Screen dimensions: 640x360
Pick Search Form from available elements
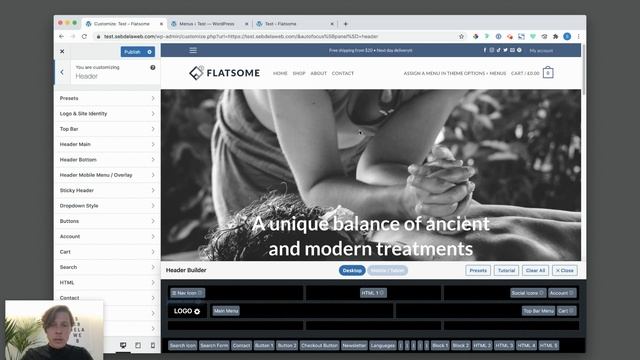point(214,346)
